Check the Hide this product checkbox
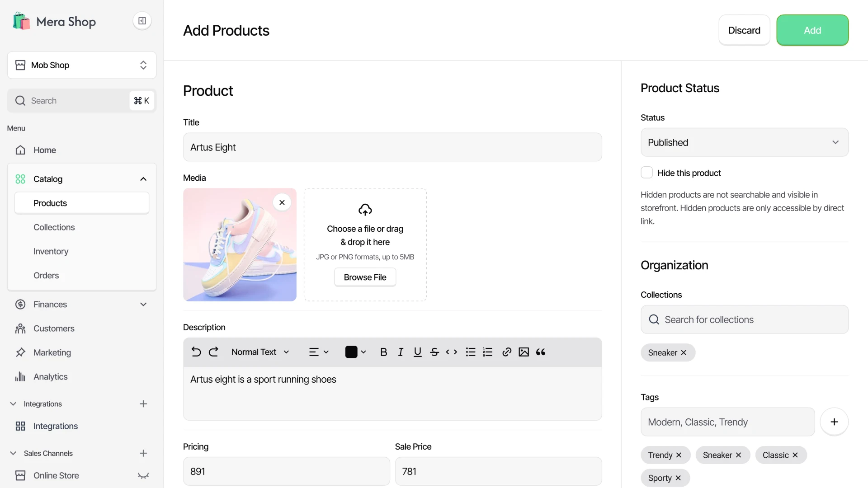Screen dimensions: 868x488 (x=646, y=173)
